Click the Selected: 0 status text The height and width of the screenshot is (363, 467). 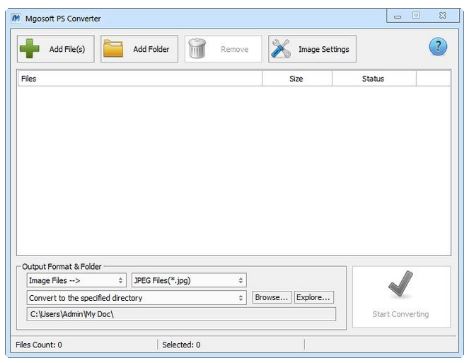tap(181, 345)
